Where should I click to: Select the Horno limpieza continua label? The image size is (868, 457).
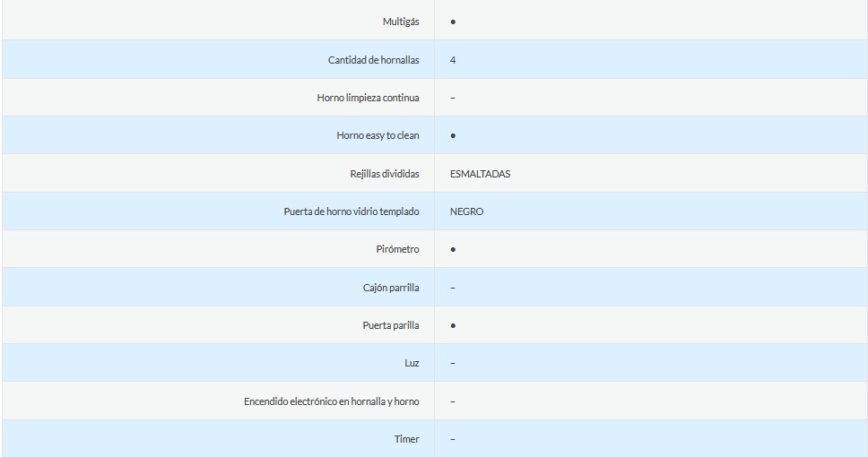(368, 98)
